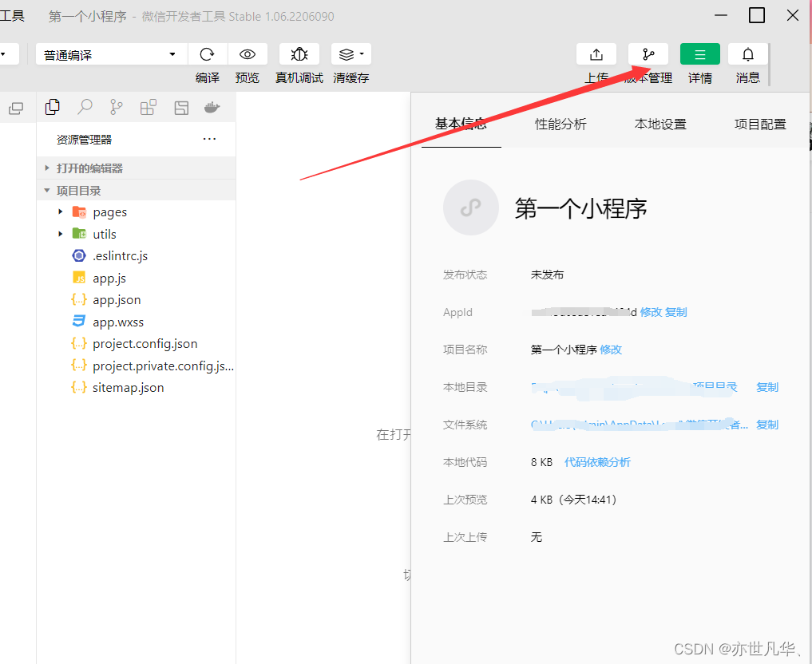
Task: Switch to 项目配置 tab
Action: point(760,125)
